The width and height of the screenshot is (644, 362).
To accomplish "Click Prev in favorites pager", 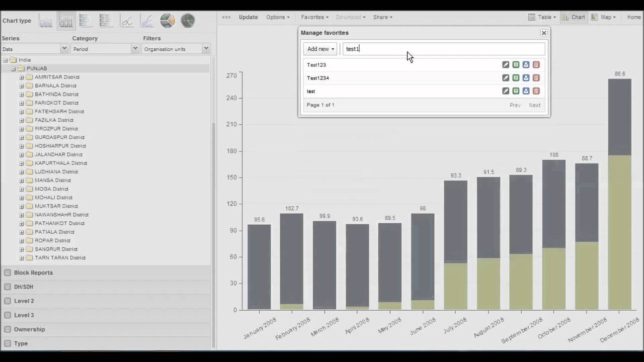I will click(515, 105).
